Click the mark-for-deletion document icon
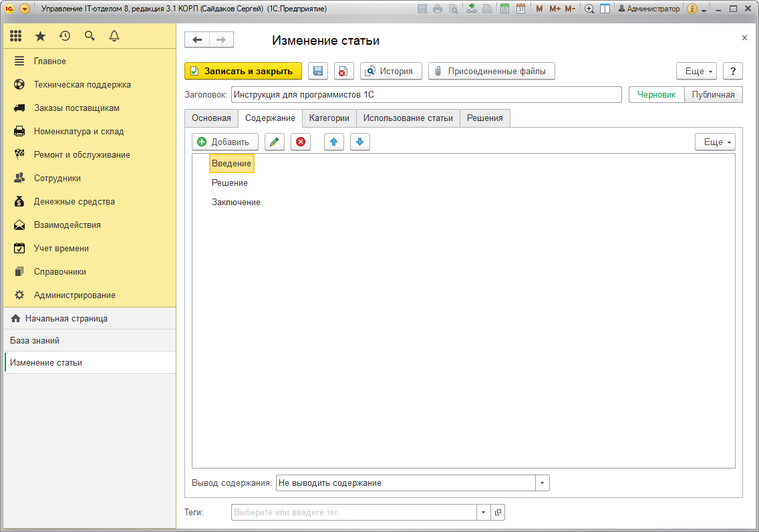Viewport: 759px width, 532px height. (343, 71)
